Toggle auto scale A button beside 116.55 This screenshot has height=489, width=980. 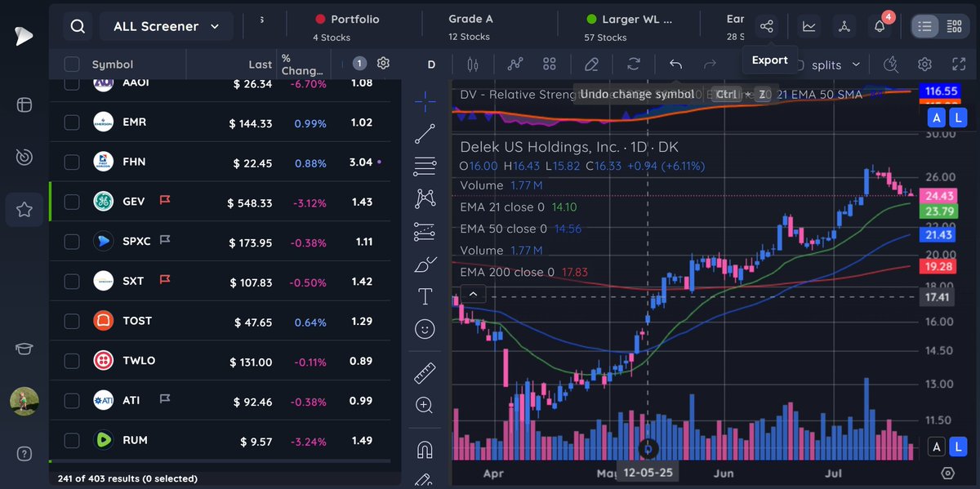click(x=937, y=118)
